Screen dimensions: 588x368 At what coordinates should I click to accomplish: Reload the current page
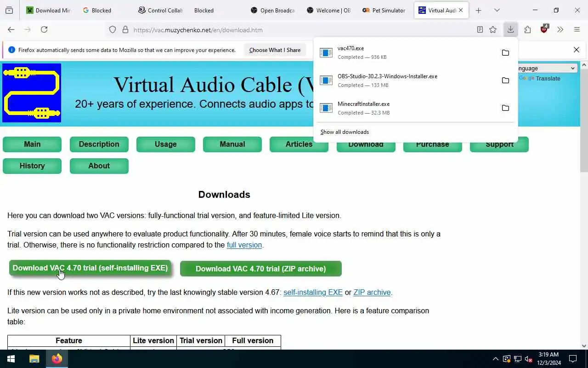(x=44, y=29)
